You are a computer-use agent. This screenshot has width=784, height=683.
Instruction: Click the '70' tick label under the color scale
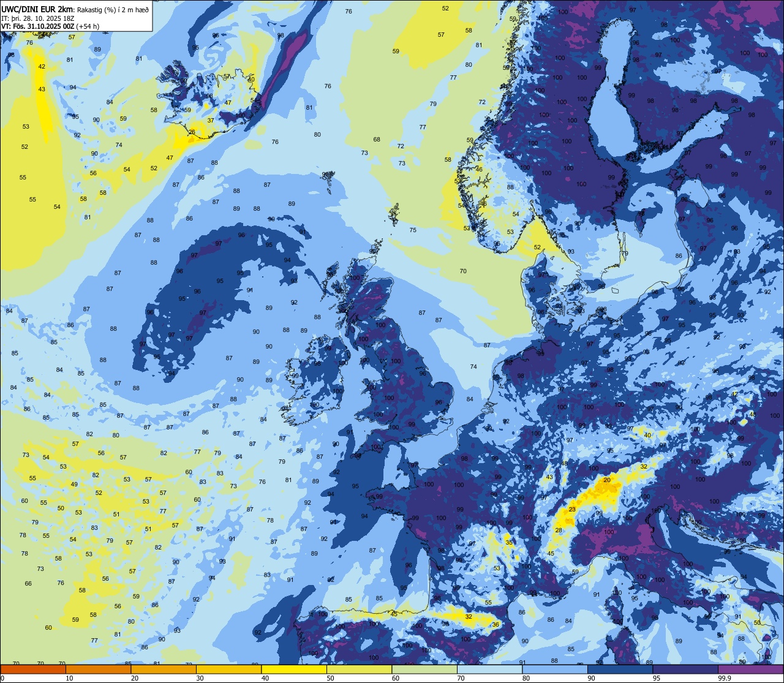[x=461, y=678]
